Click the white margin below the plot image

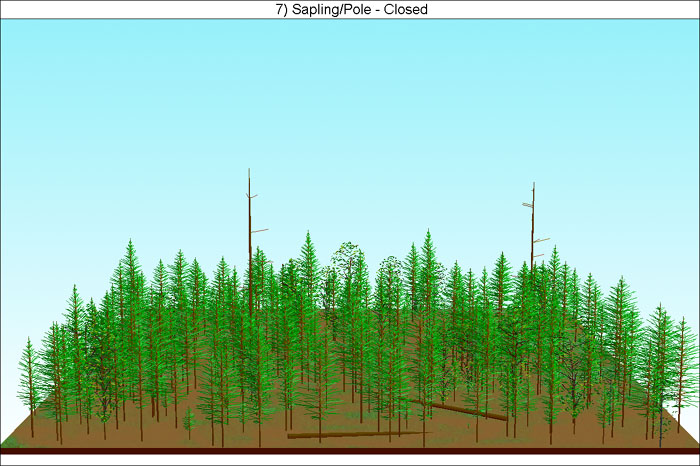click(350, 460)
